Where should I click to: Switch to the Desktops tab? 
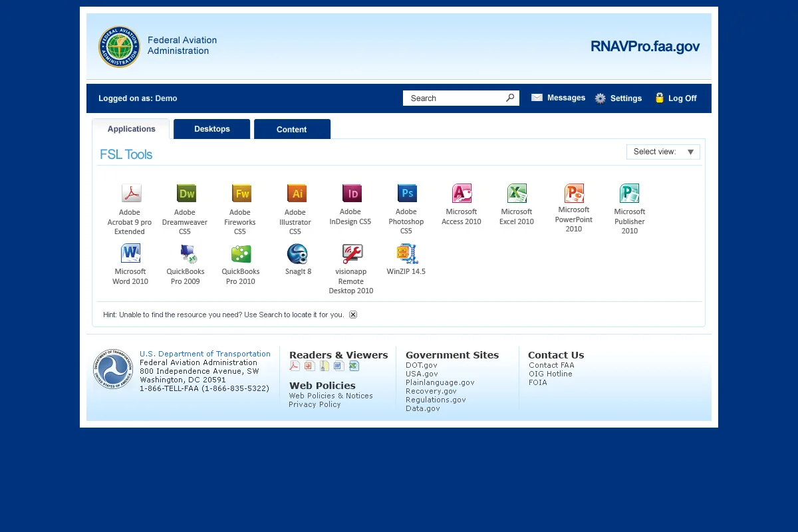pyautogui.click(x=212, y=129)
